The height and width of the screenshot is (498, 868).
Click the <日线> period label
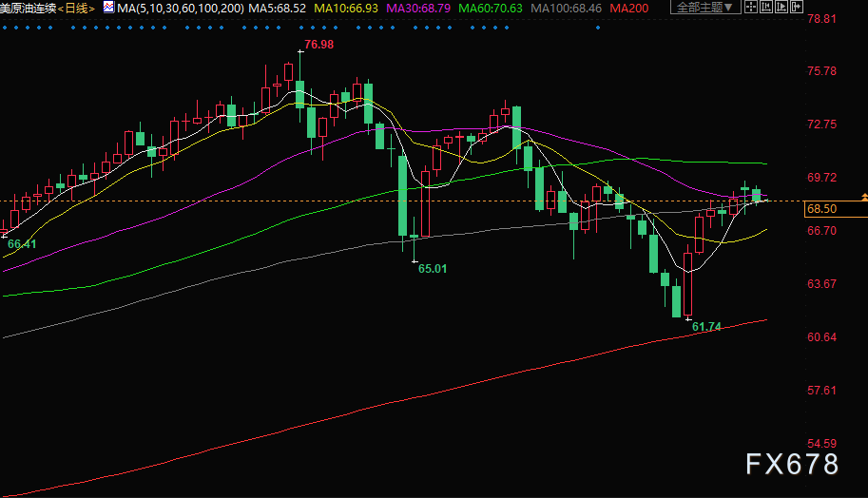pos(76,9)
